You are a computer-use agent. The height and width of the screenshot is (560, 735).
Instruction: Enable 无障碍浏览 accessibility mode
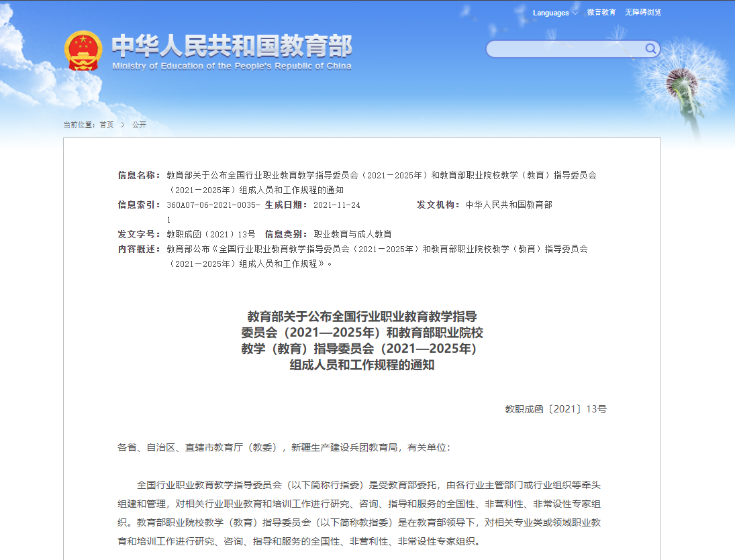(642, 13)
